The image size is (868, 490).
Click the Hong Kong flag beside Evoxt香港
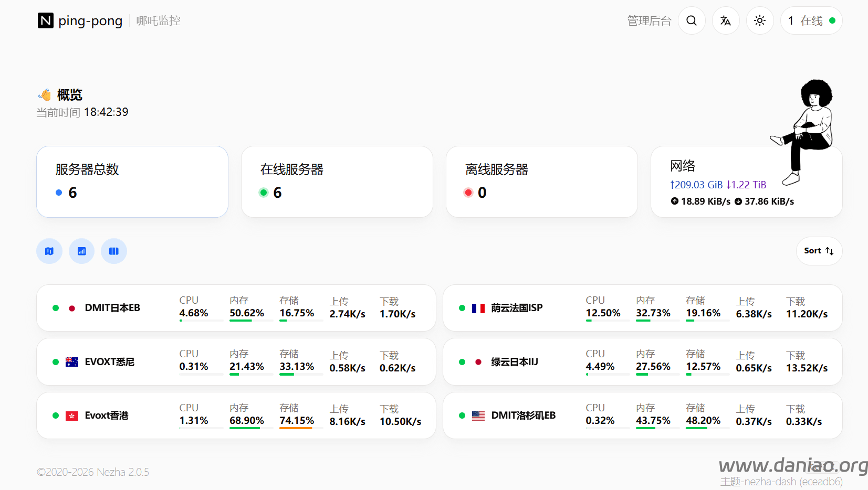(x=72, y=416)
